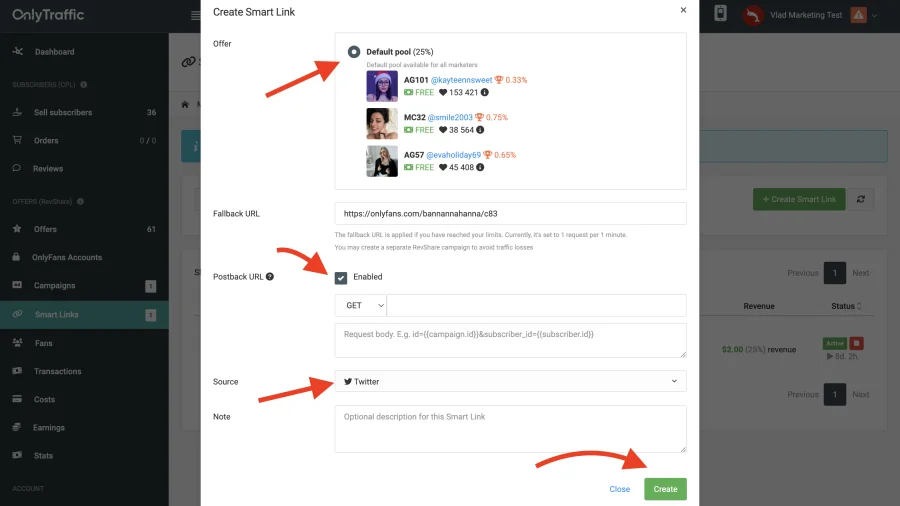The height and width of the screenshot is (506, 900).
Task: Click the info icon next to 38 564
Action: (x=480, y=130)
